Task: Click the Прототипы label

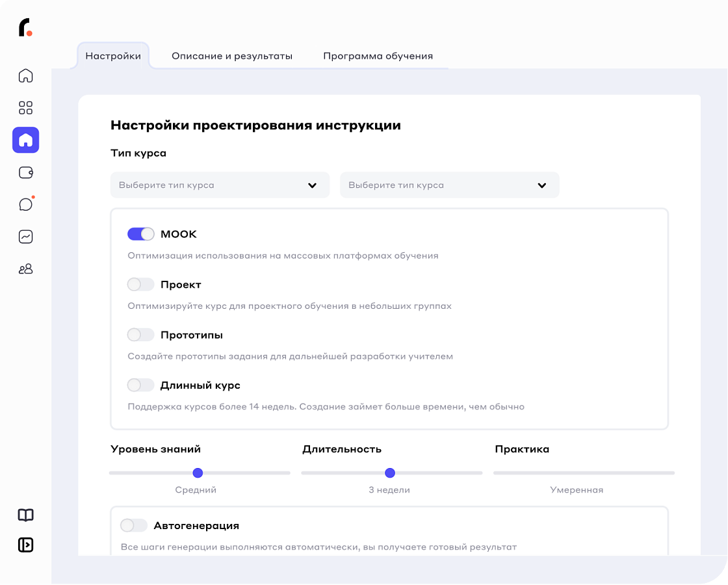Action: (x=191, y=335)
